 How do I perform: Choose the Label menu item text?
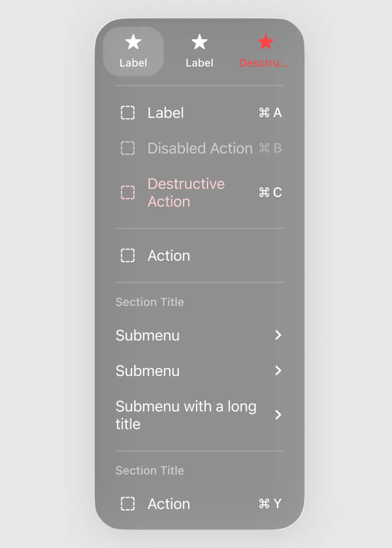(x=166, y=113)
